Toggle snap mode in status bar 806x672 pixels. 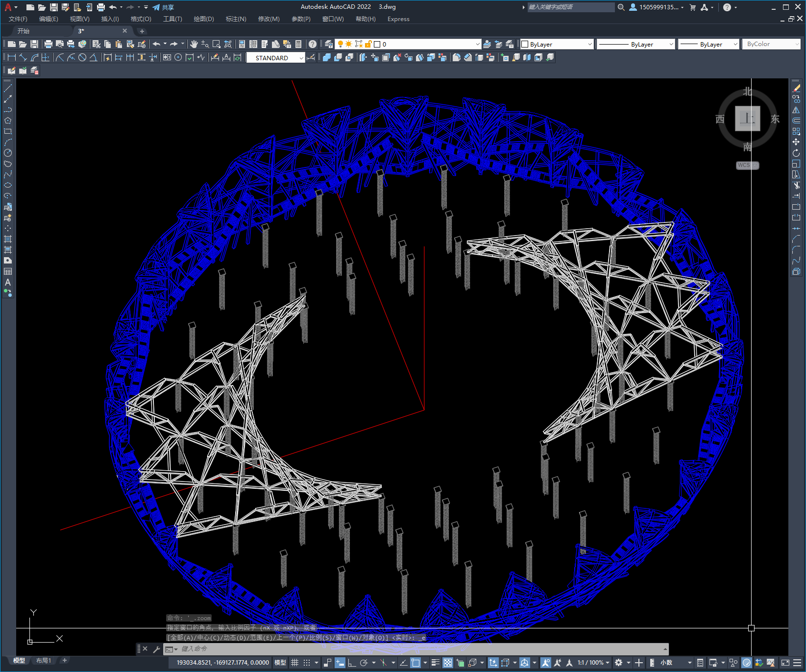[x=307, y=663]
